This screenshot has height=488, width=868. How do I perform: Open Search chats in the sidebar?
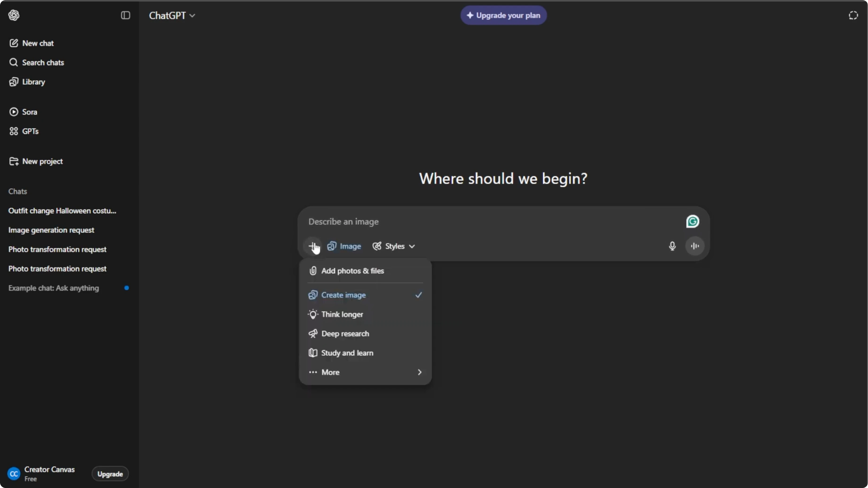tap(69, 62)
